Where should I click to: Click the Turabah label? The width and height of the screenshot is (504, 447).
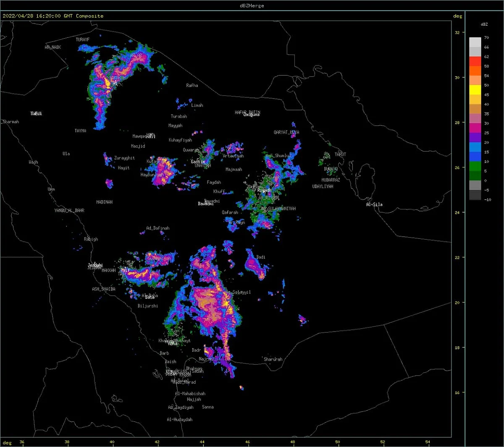tap(179, 117)
